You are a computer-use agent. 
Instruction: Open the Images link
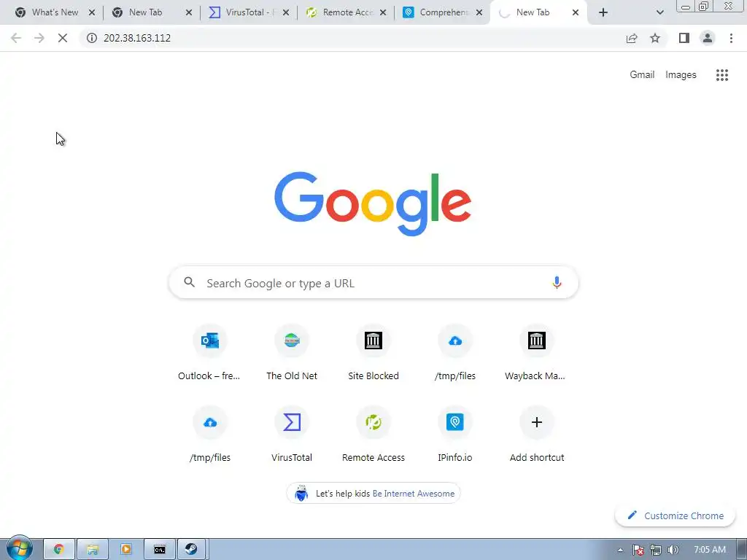click(x=681, y=75)
